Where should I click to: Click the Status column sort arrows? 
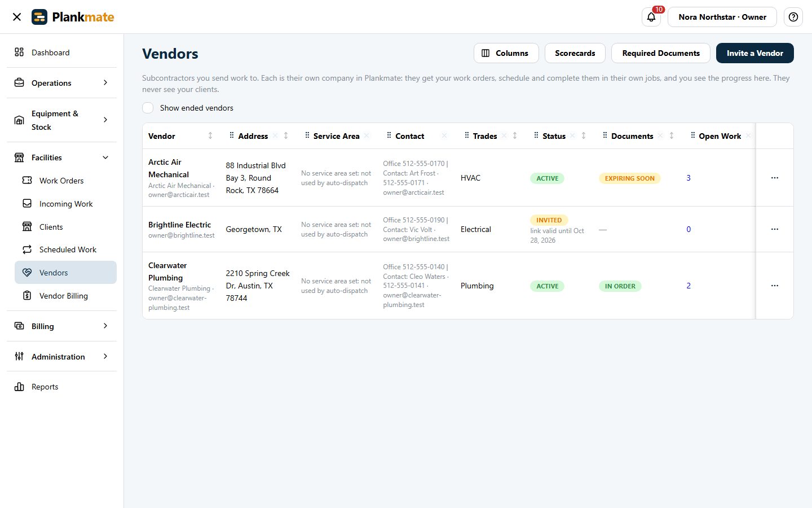(584, 136)
